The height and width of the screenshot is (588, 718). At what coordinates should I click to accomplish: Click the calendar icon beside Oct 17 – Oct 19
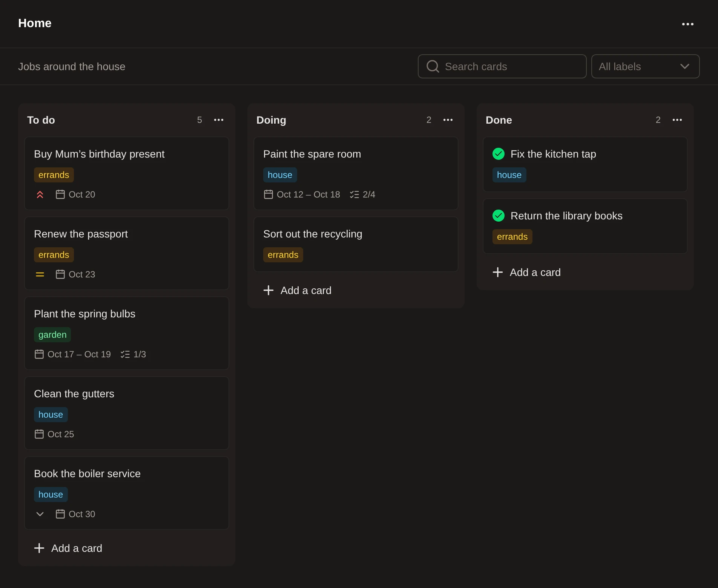[39, 354]
